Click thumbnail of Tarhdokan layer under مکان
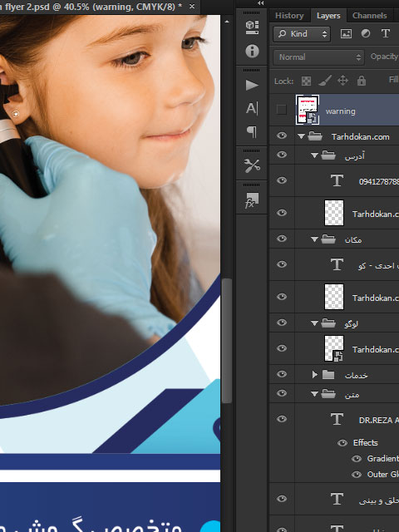This screenshot has height=532, width=399. (x=334, y=297)
